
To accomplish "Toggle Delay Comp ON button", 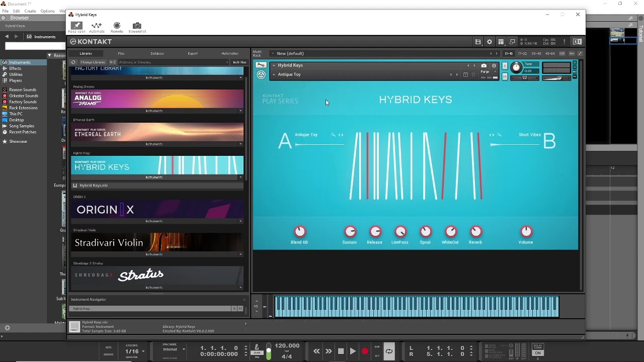I will 538,353.
